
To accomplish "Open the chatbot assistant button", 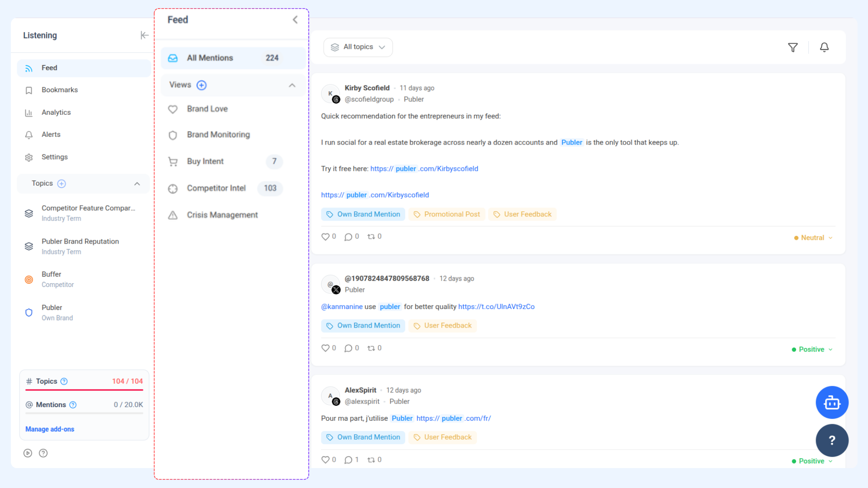I will tap(832, 402).
